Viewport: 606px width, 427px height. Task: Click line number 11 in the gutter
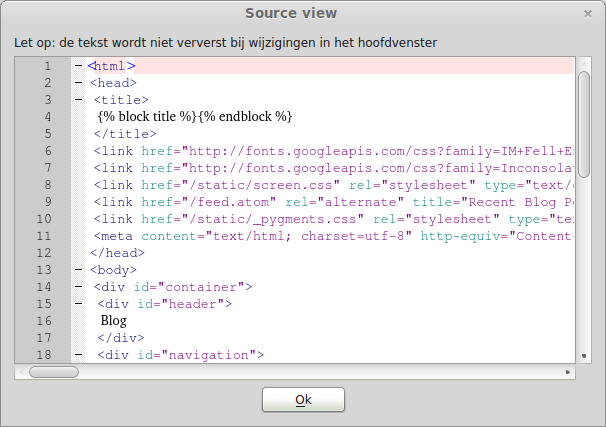click(x=44, y=236)
